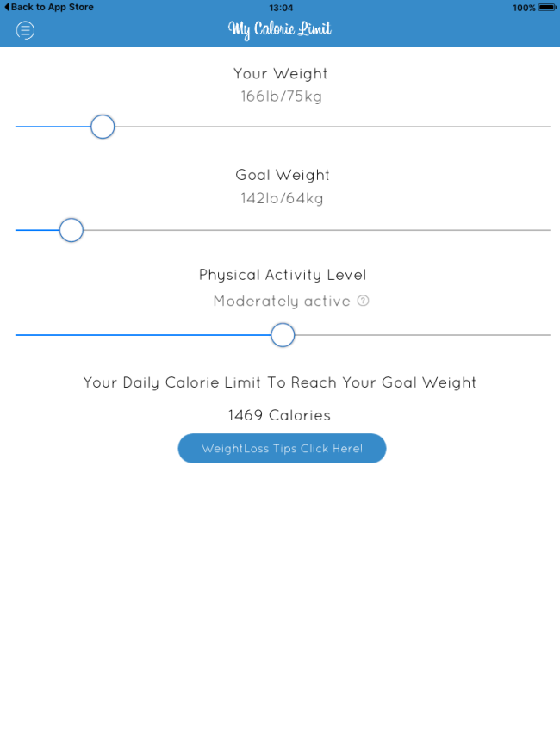The width and height of the screenshot is (560, 746).
Task: Tap the 13:04 clock in status bar
Action: (x=281, y=8)
